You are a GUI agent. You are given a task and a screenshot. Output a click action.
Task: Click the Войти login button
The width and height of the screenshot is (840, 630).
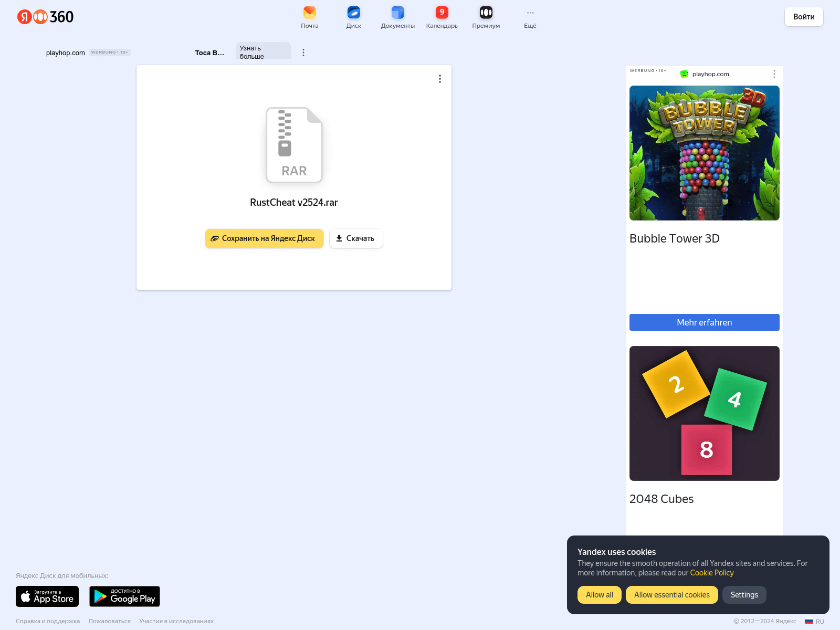coord(804,17)
